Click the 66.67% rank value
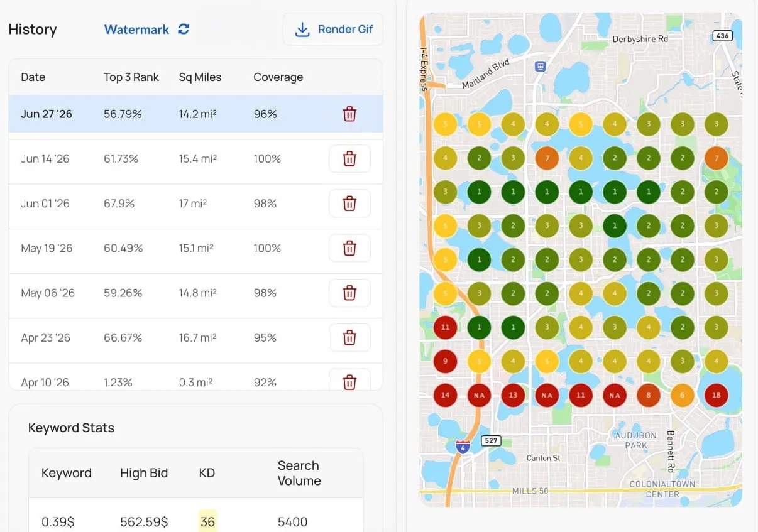 click(123, 338)
